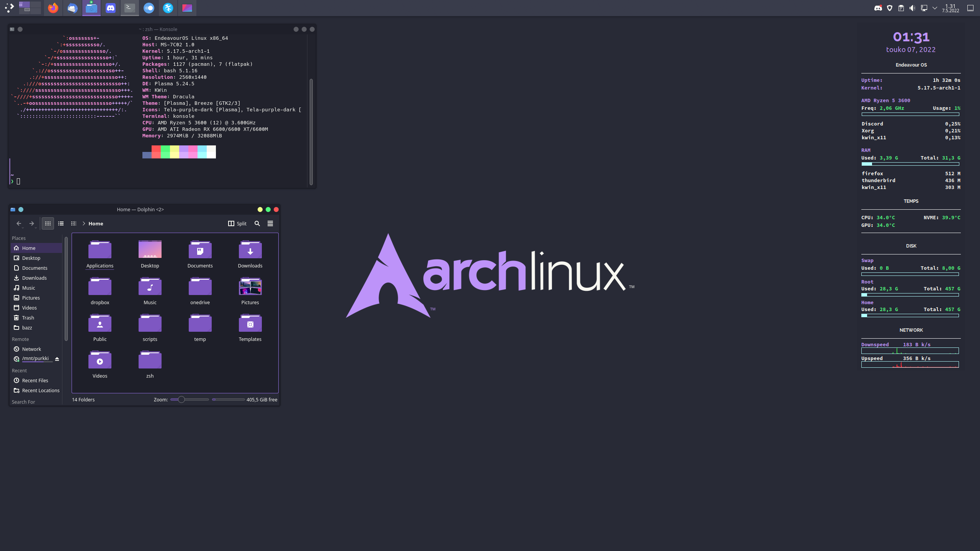Open Discord tray icon with notification
Viewport: 980px width, 551px height.
pyautogui.click(x=878, y=8)
